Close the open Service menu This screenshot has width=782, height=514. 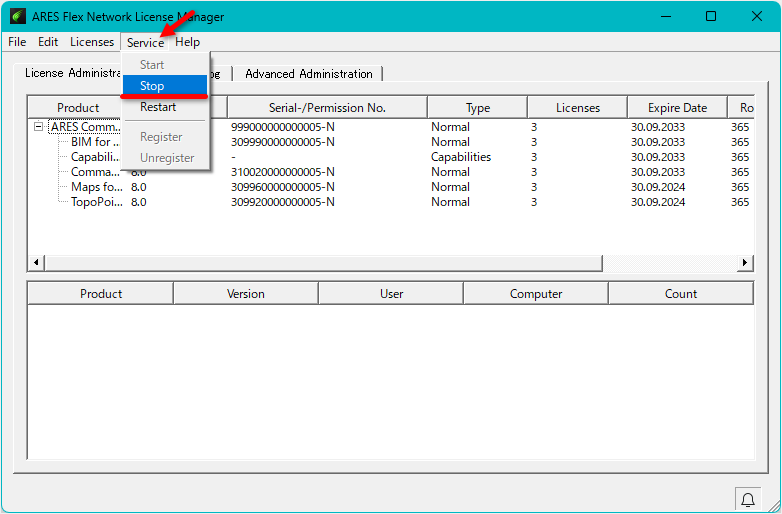pos(145,42)
